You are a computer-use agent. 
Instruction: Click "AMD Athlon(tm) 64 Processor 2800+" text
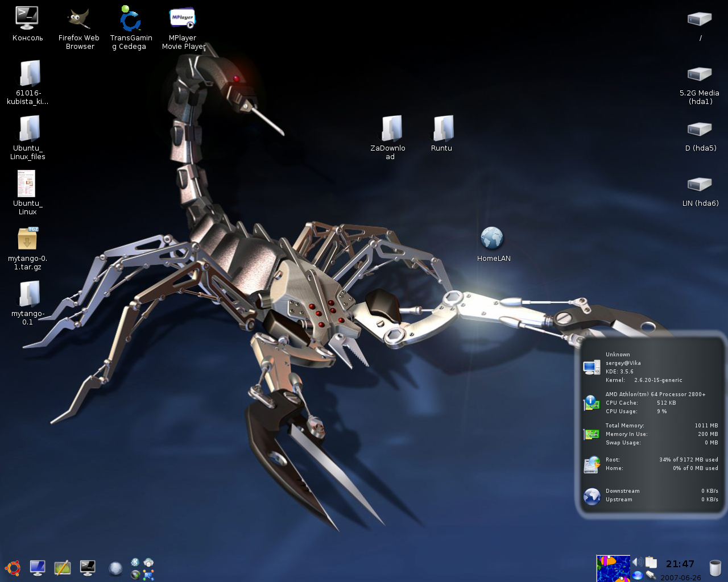655,394
